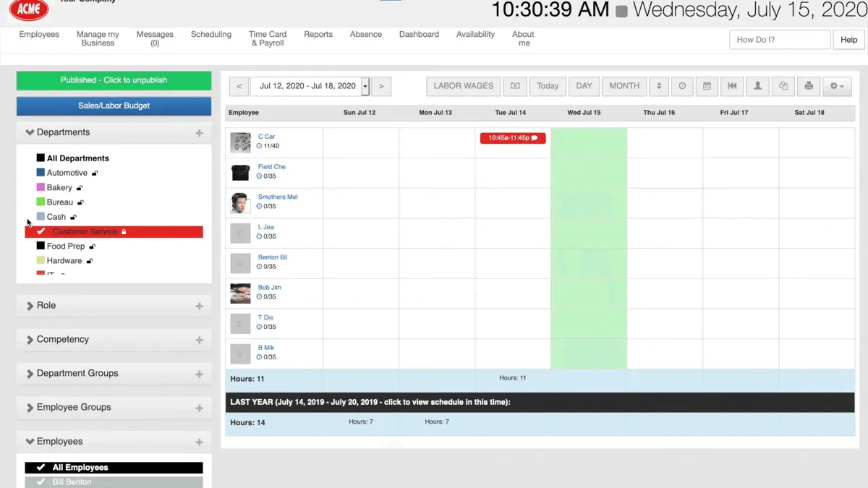
Task: Open the Reports menu
Action: [x=318, y=35]
